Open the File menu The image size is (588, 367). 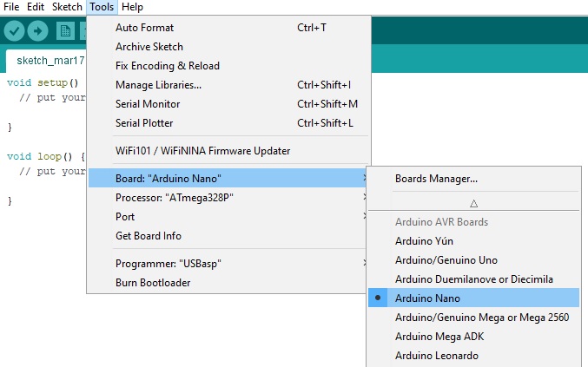12,7
